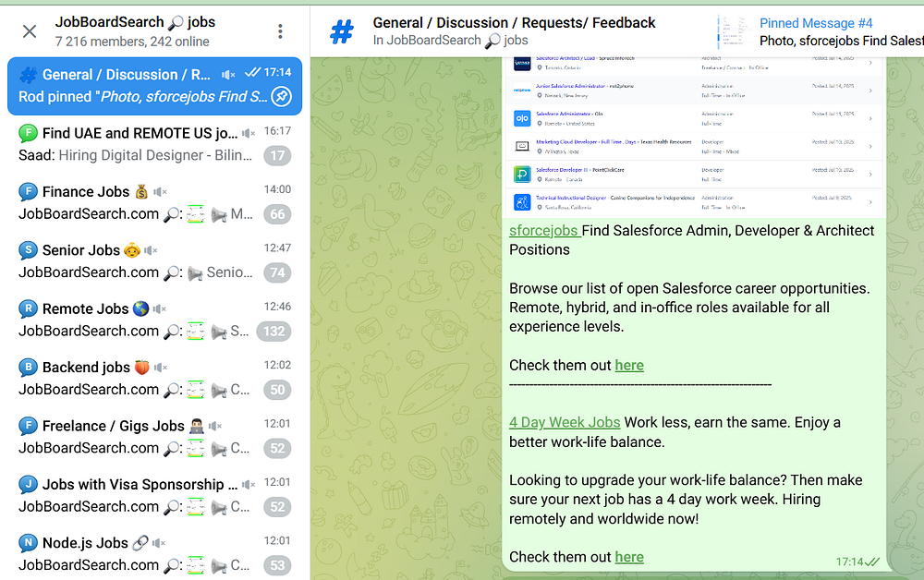Screen dimensions: 924x580
Task: Open the Freelance / Gigs Jobs topic
Action: point(155,437)
